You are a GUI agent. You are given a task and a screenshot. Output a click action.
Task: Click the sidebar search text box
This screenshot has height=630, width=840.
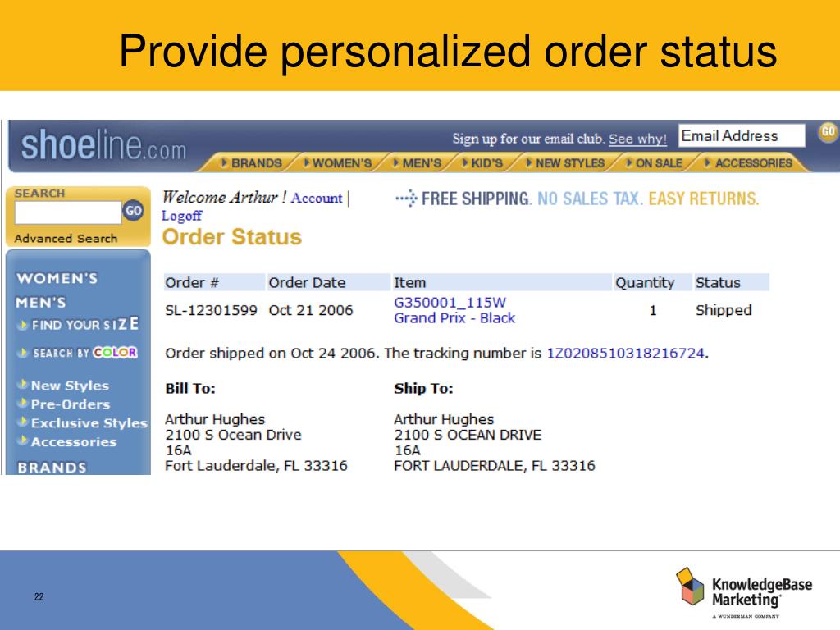click(68, 212)
